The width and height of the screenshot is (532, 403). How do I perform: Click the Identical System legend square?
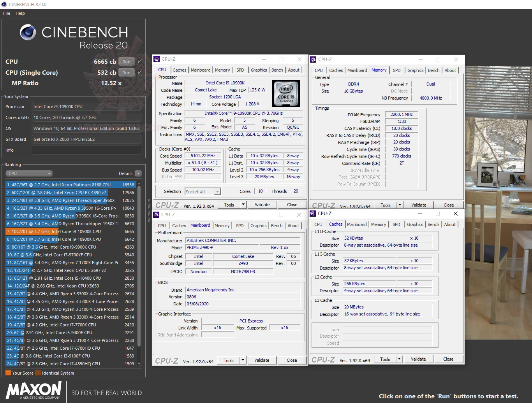click(38, 373)
